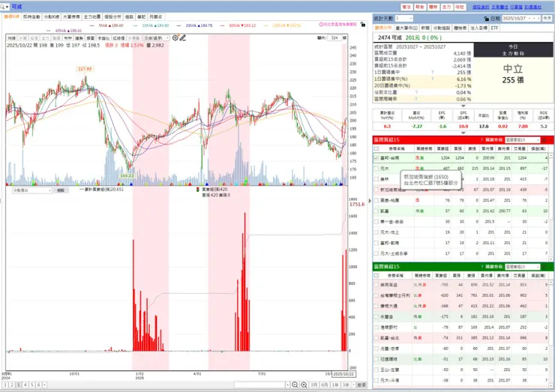Switch to 分點K線 tab
Screen dimensions: 555x392
click(x=51, y=16)
